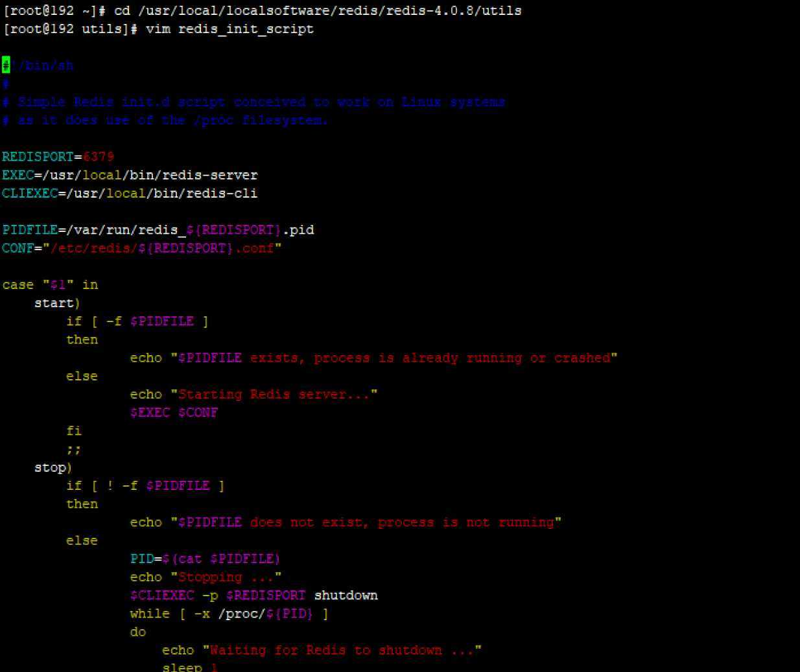800x672 pixels.
Task: Click the start) case label
Action: 57,303
